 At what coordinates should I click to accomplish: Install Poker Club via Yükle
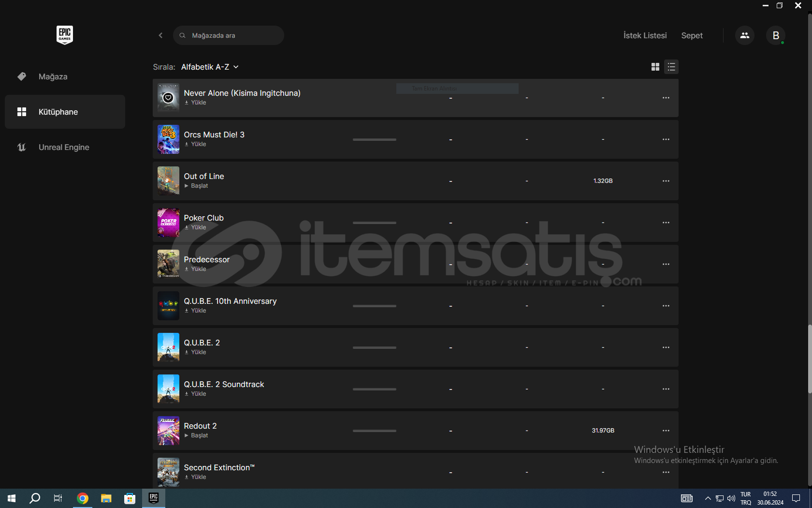195,227
